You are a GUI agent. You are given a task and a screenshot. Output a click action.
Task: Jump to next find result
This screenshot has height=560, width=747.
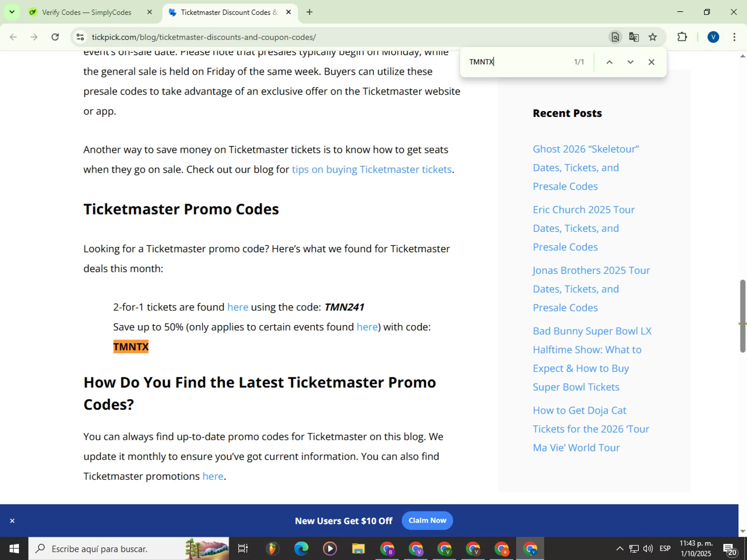point(630,62)
